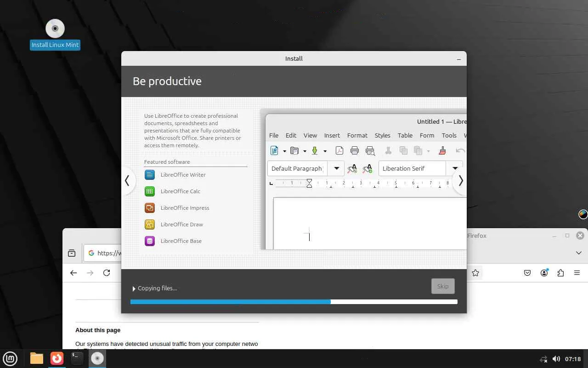Click the 'LibreOffice Impress' label
This screenshot has height=368, width=588.
[185, 208]
